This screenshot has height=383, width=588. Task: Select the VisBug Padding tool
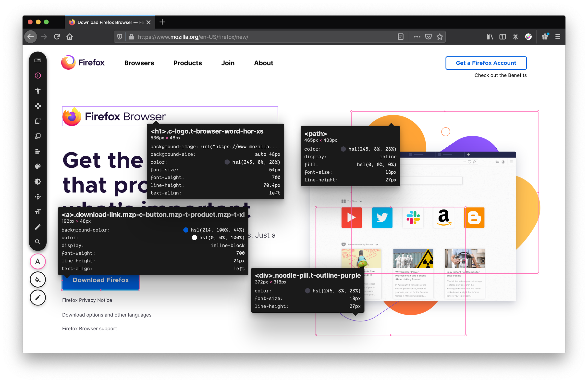38,136
